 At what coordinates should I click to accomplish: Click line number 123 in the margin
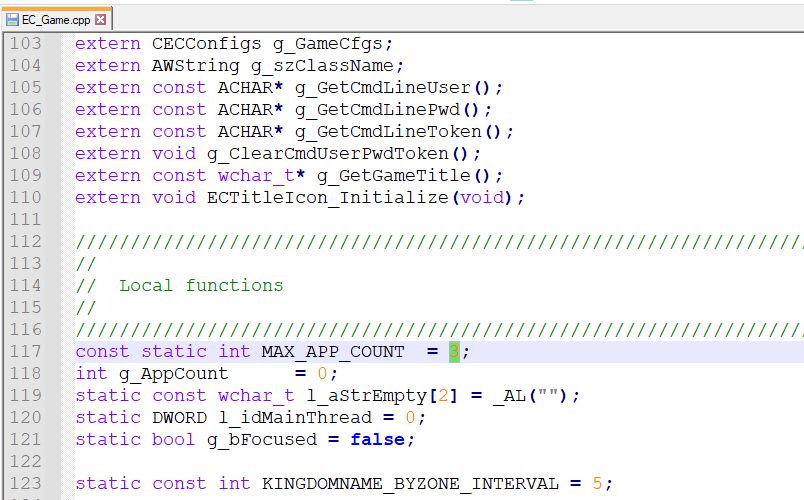(x=25, y=484)
